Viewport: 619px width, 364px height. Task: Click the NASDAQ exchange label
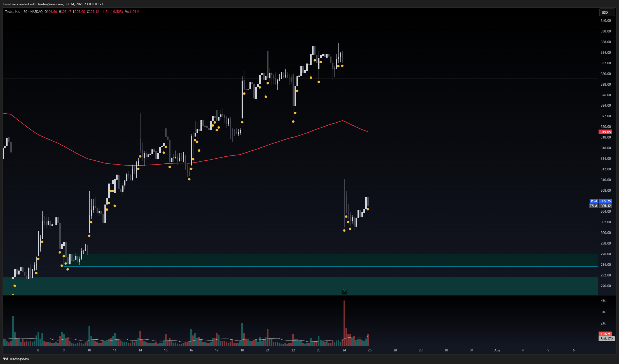(36, 12)
